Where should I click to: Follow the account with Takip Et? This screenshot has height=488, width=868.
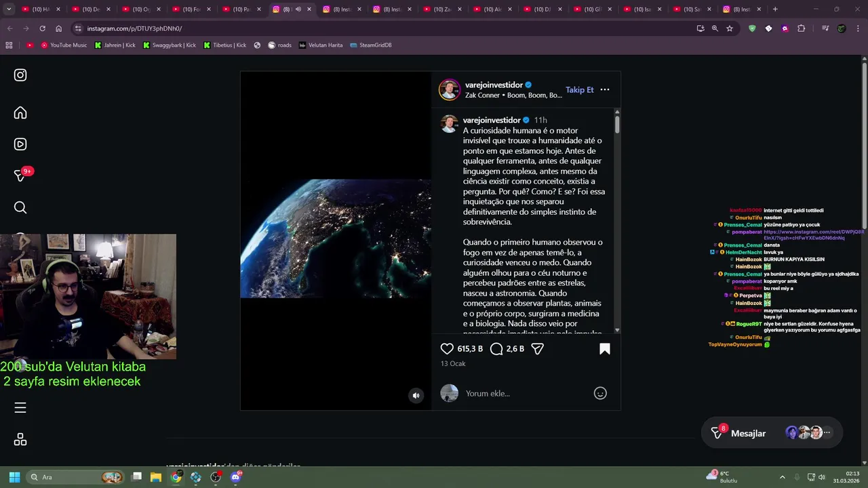(580, 89)
